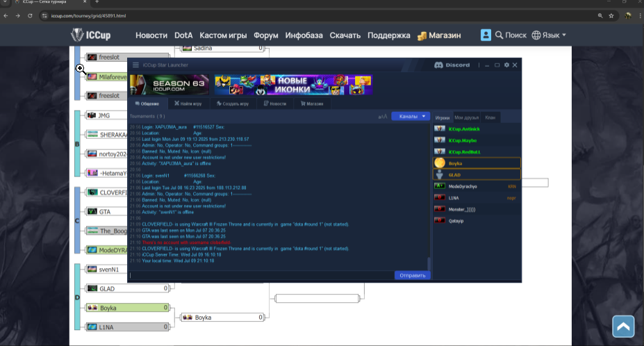The image size is (644, 346).
Task: Click the chat log scrollbar thumb
Action: coord(429,263)
